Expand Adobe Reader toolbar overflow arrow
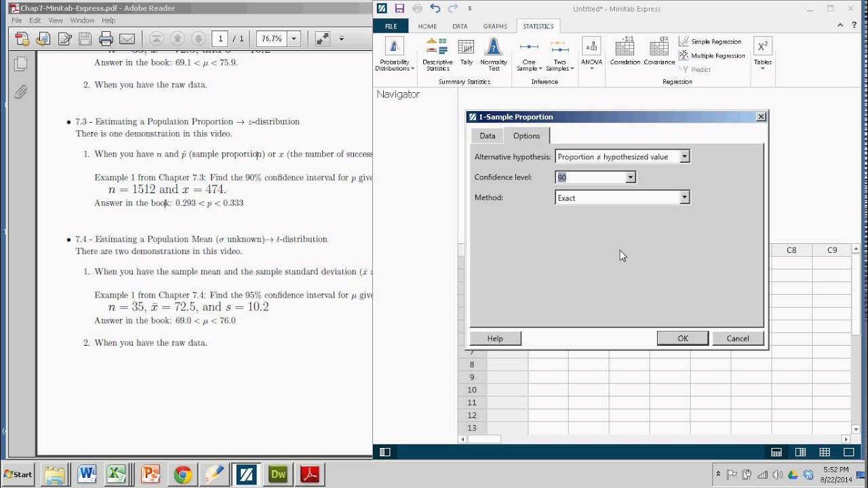This screenshot has height=488, width=868. coord(342,39)
